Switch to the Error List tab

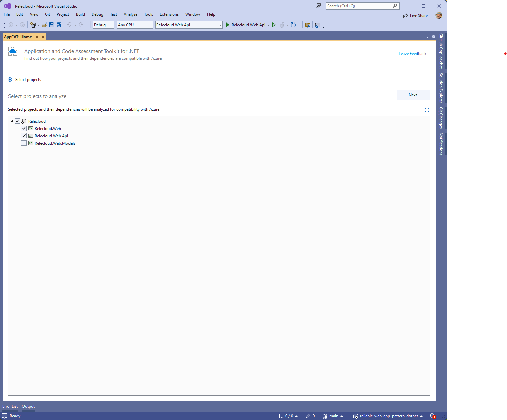(10, 406)
